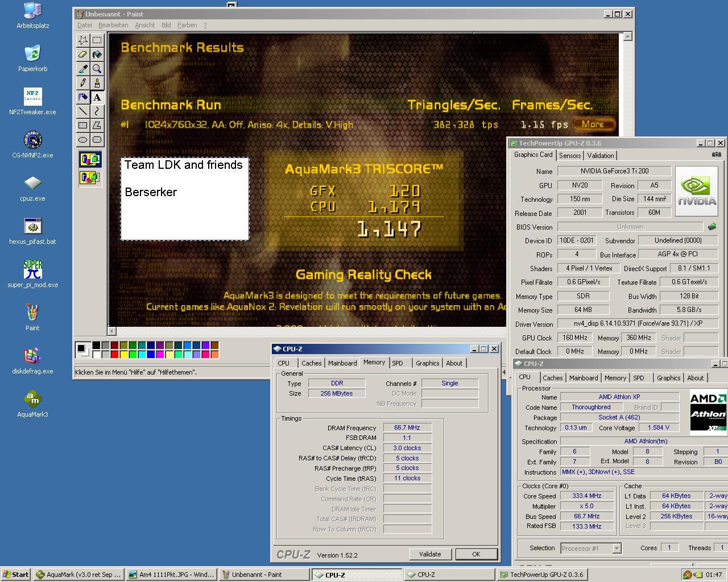Open About tab in front CPU-Z window
This screenshot has height=582, width=728.
click(x=454, y=363)
